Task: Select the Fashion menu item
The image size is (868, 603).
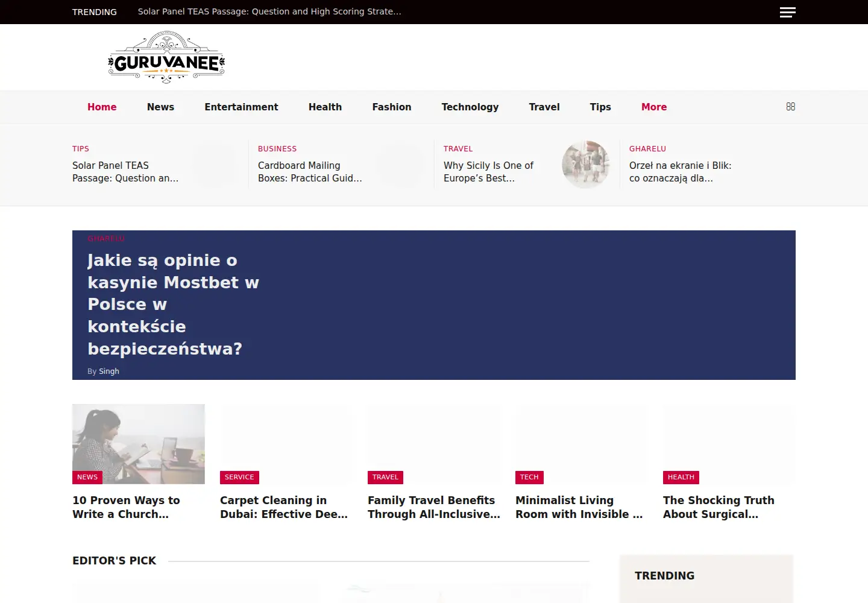Action: (x=392, y=107)
